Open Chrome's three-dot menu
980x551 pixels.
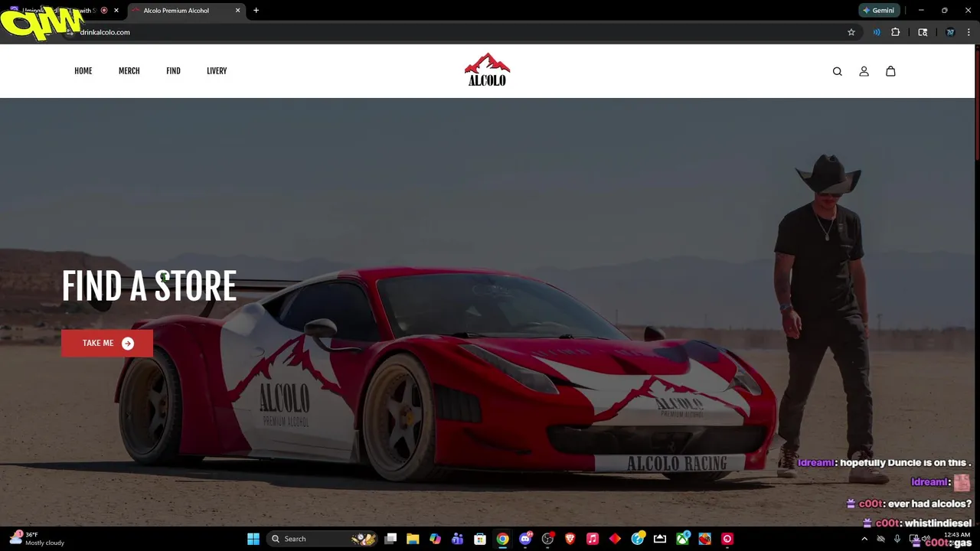point(969,32)
